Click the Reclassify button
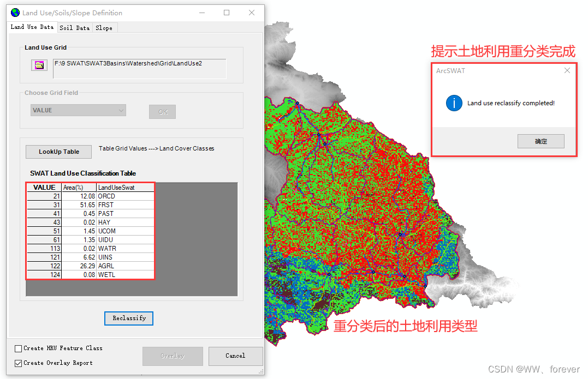The image size is (588, 379). (x=128, y=318)
